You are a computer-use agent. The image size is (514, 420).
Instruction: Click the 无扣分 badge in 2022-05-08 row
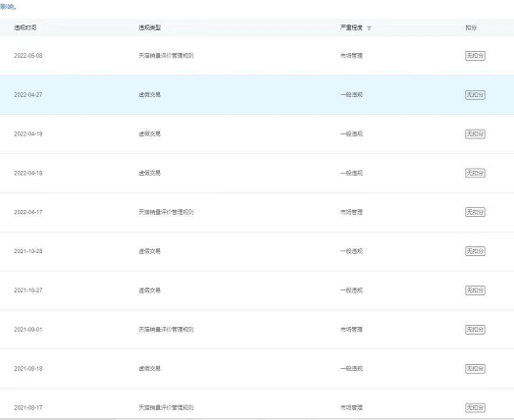(475, 56)
